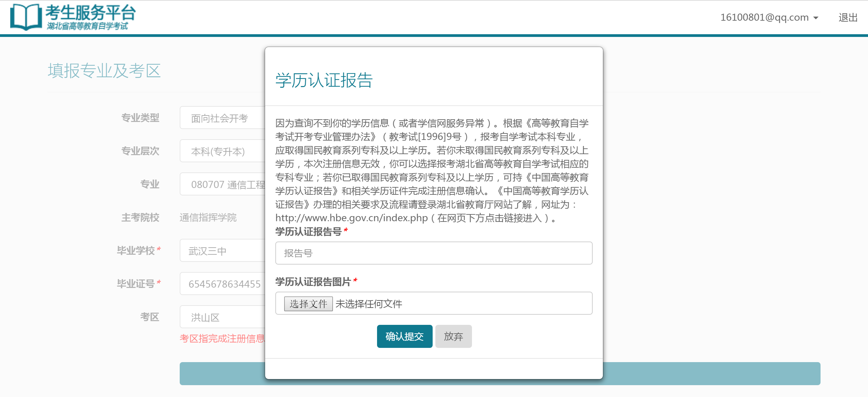Click the 学历认证报告 dialog heading
The height and width of the screenshot is (397, 868).
[324, 80]
